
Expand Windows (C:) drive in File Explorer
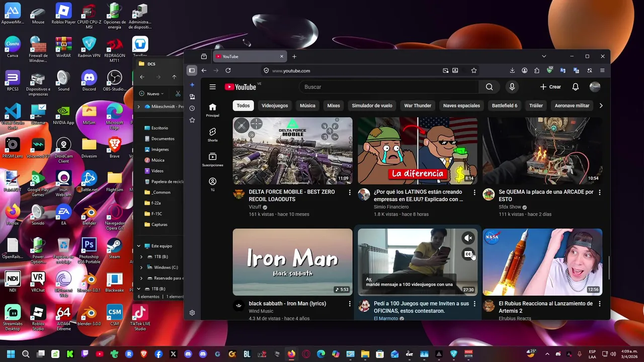[x=141, y=267]
